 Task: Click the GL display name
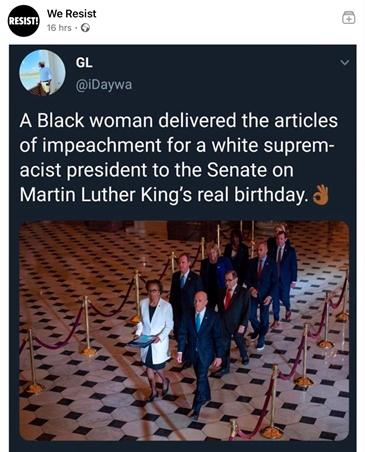pyautogui.click(x=84, y=62)
